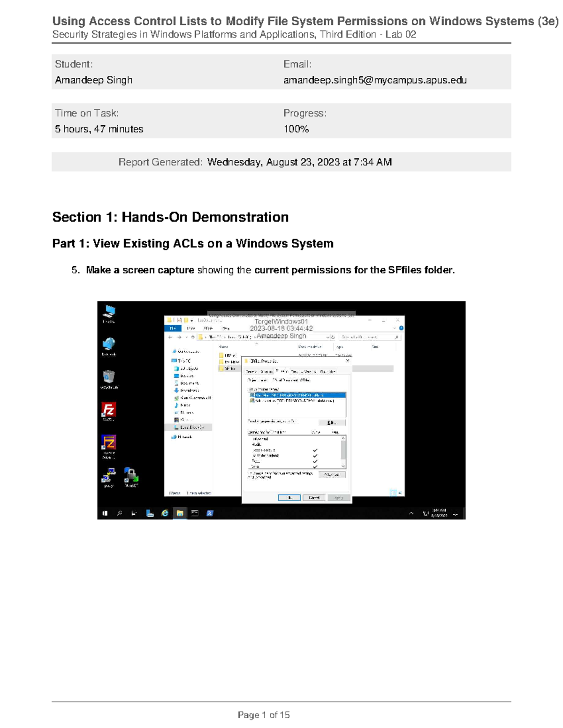
Task: Click Advanced for special permission settings
Action: [332, 474]
